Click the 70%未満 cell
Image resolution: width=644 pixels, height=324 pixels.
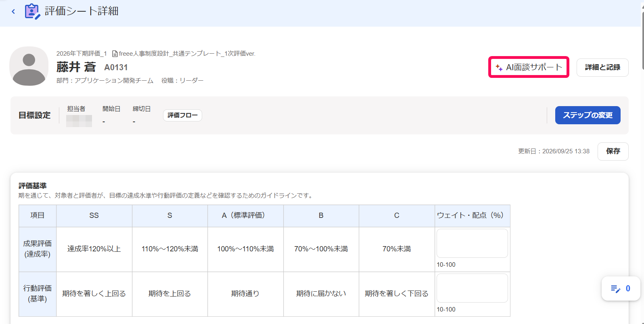tap(397, 249)
